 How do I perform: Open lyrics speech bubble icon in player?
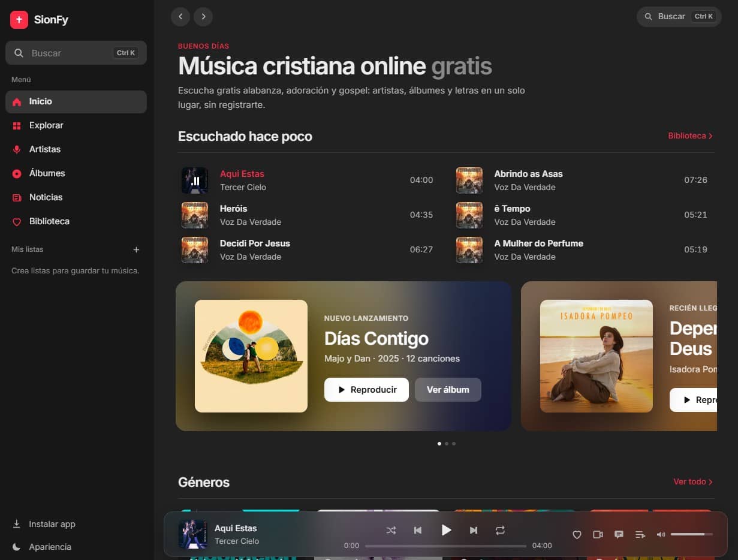pyautogui.click(x=619, y=535)
